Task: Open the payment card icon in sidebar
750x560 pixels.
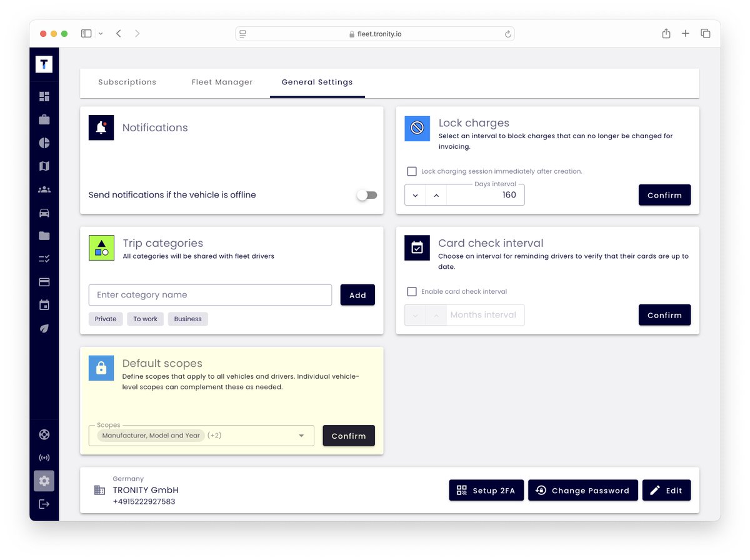Action: click(44, 282)
